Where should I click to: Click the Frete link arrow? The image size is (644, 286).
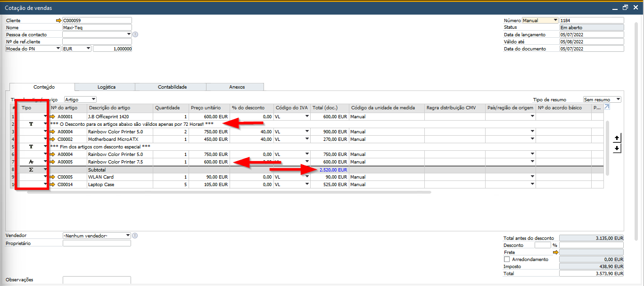tap(555, 253)
